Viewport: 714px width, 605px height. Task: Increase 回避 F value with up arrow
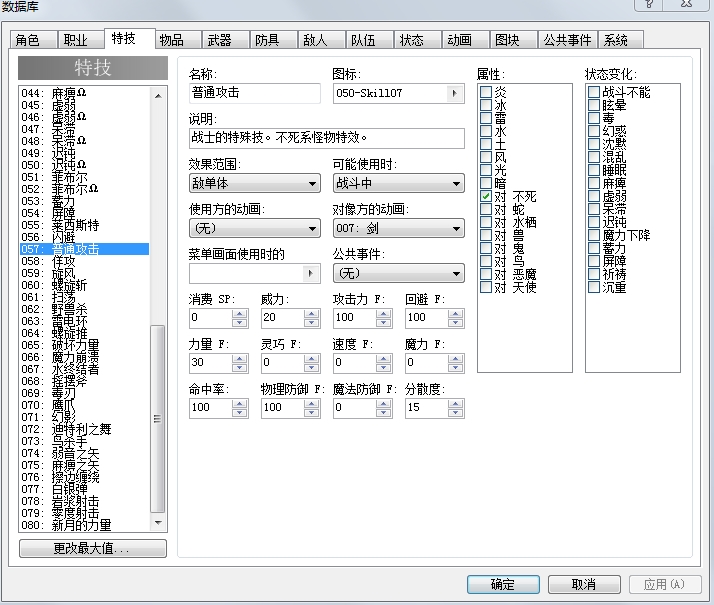click(455, 313)
